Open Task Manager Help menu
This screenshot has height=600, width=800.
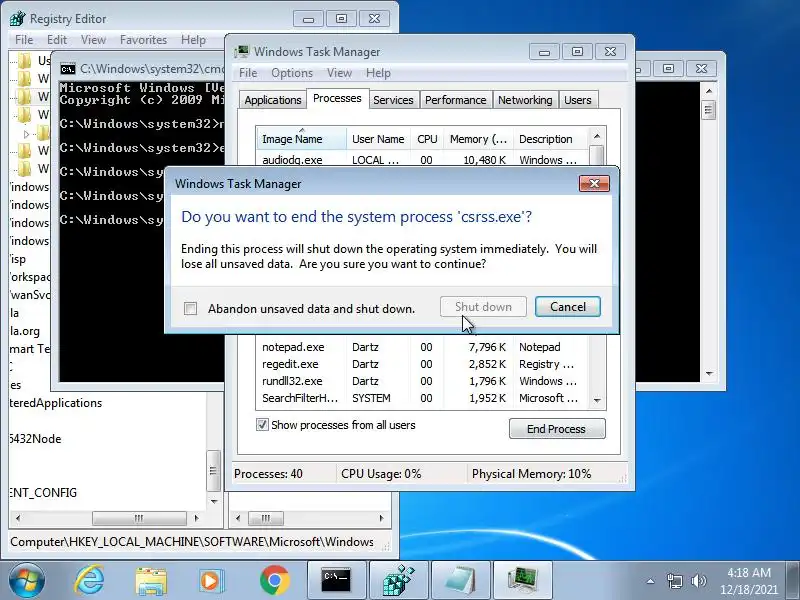pyautogui.click(x=378, y=73)
